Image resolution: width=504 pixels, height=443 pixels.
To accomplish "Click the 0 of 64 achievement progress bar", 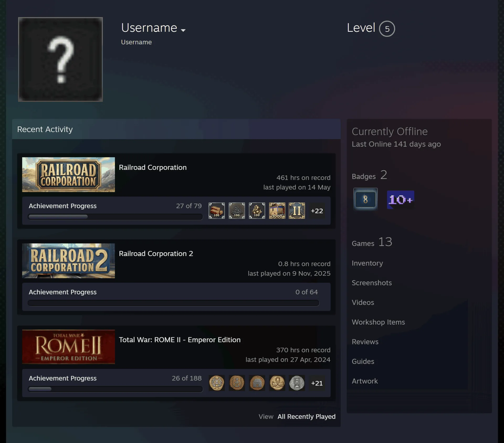I will click(x=173, y=303).
